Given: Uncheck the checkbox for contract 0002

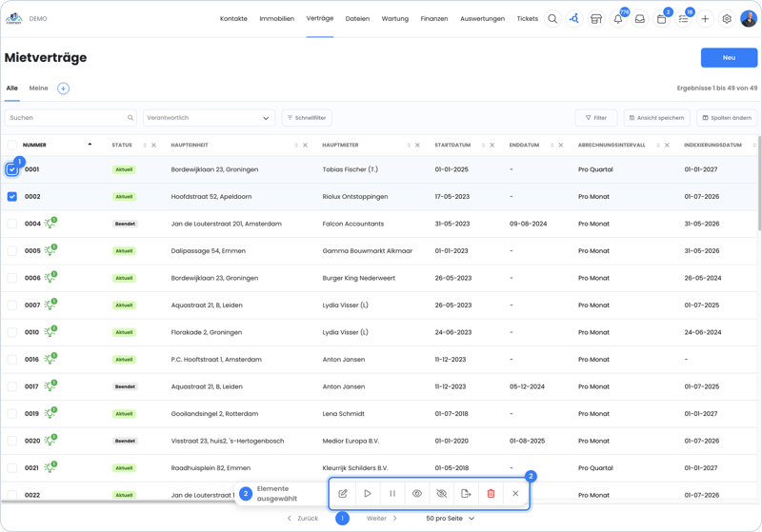Looking at the screenshot, I should (x=12, y=197).
